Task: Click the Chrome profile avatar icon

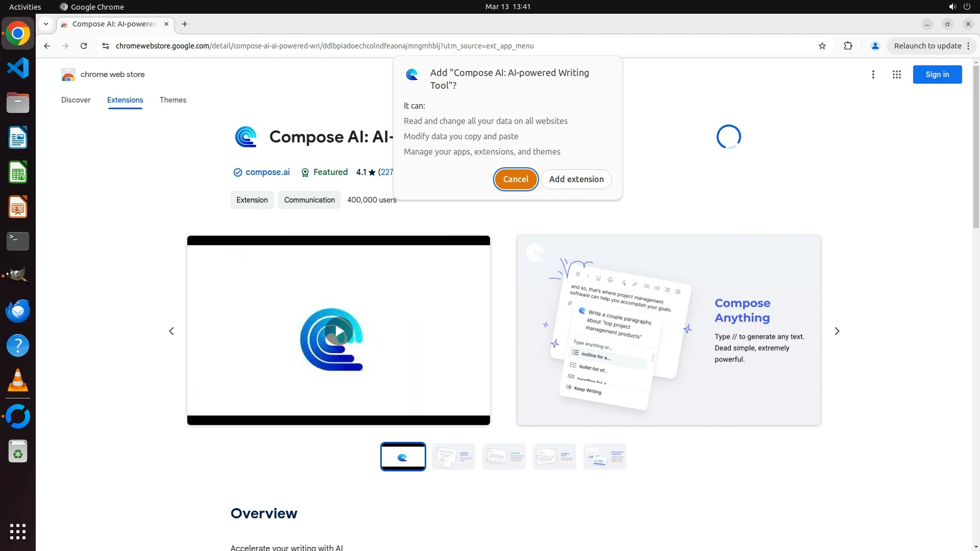Action: (875, 46)
